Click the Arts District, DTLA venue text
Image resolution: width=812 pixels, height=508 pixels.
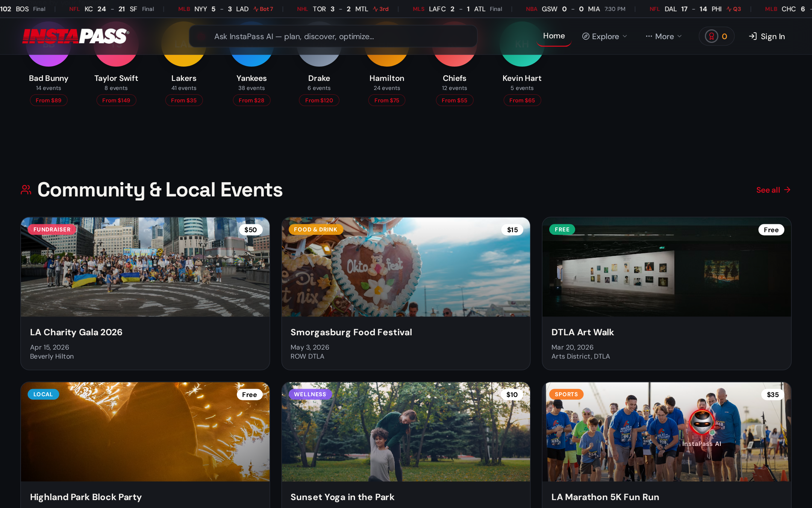580,356
